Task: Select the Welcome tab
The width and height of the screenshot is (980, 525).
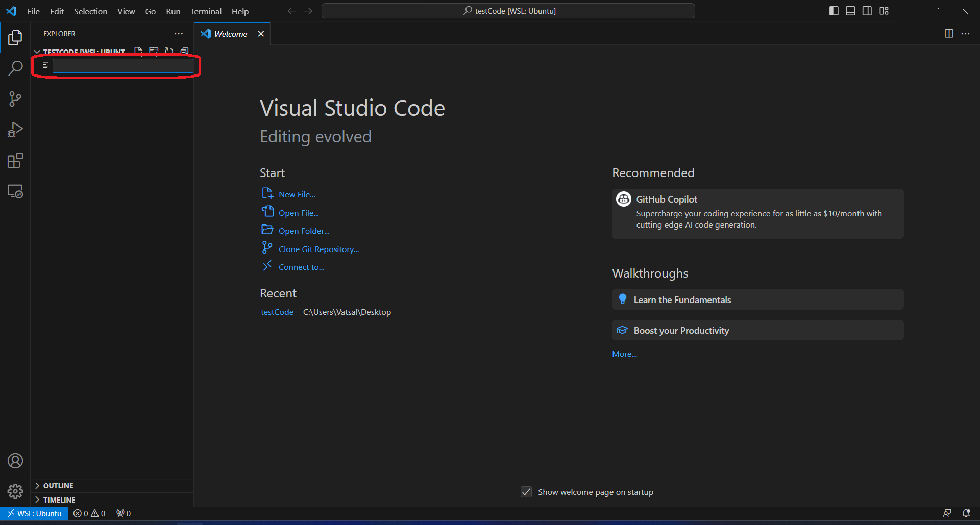Action: [231, 34]
